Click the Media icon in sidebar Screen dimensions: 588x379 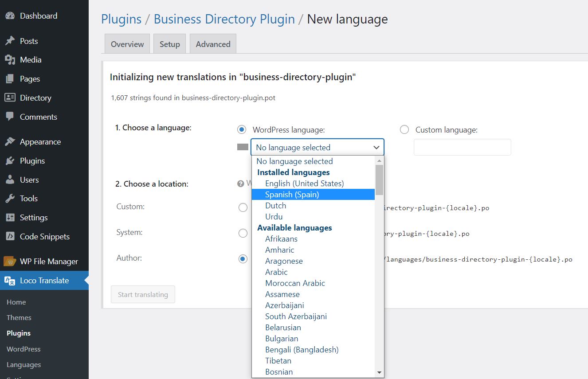pyautogui.click(x=10, y=60)
